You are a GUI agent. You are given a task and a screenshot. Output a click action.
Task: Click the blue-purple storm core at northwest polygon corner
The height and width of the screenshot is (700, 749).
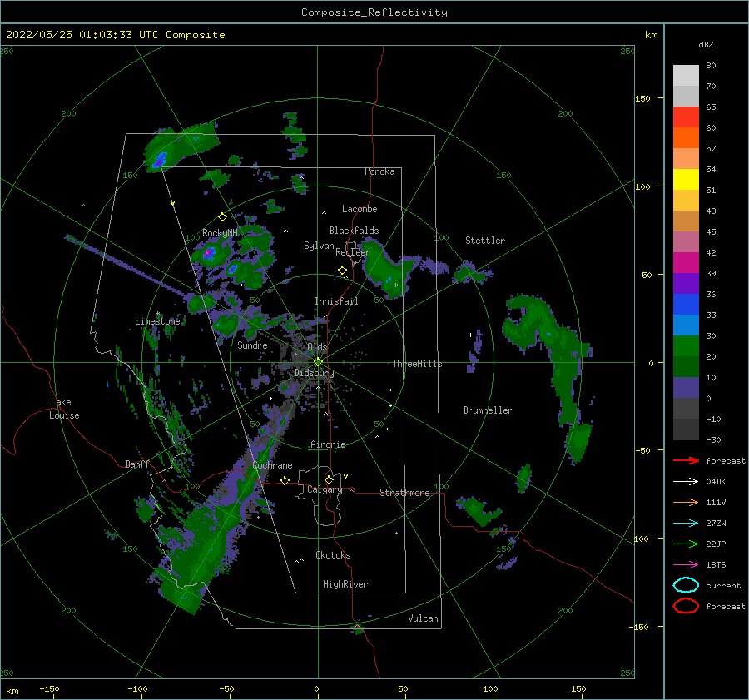(160, 160)
